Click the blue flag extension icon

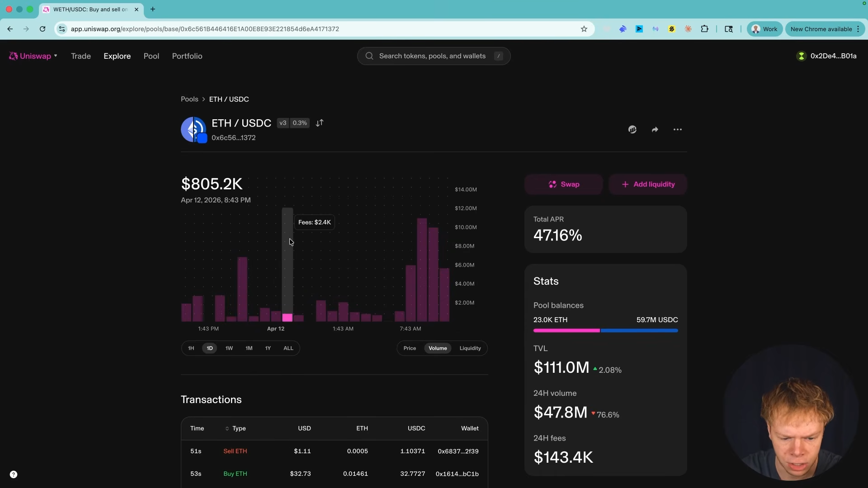click(x=639, y=29)
